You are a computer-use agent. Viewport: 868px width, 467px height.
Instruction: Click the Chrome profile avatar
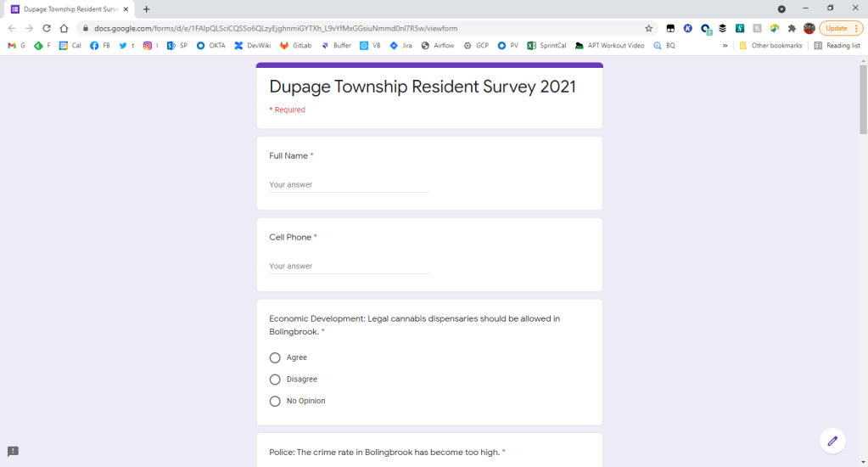click(x=809, y=28)
